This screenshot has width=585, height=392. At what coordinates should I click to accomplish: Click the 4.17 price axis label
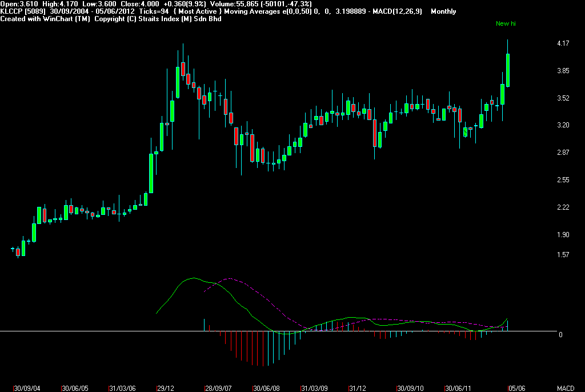[563, 43]
